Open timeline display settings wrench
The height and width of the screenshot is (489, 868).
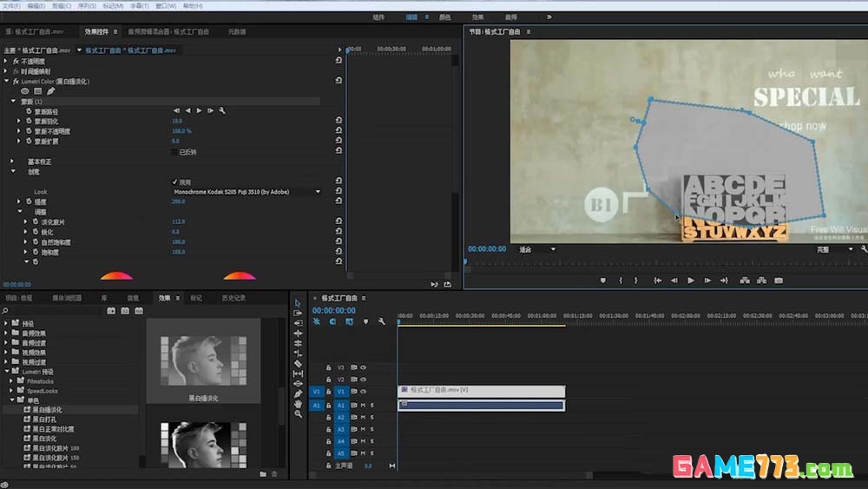pyautogui.click(x=381, y=321)
